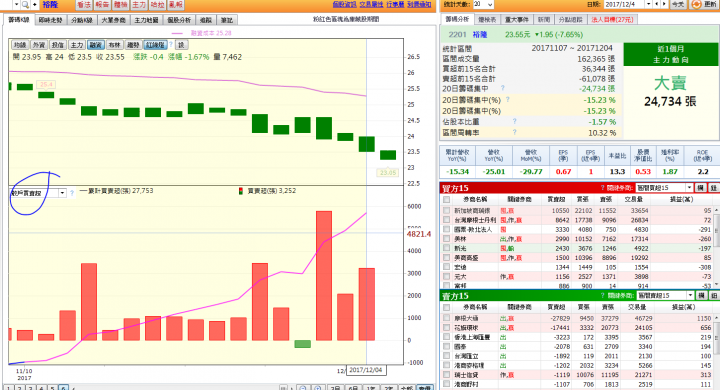Toggle the 趨勢 chart overlay

(133, 45)
